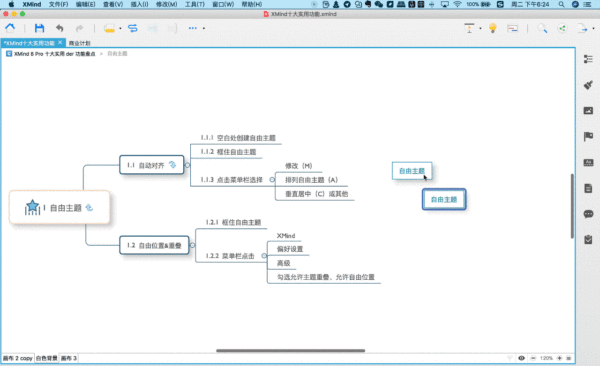Click the overview icon right of zoom plus
Screen dimensions: 600x366
coord(569,358)
